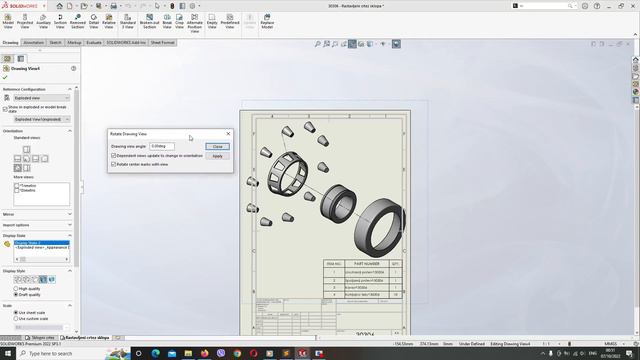Click Close in Rotate Drawing View dialog

pos(218,147)
